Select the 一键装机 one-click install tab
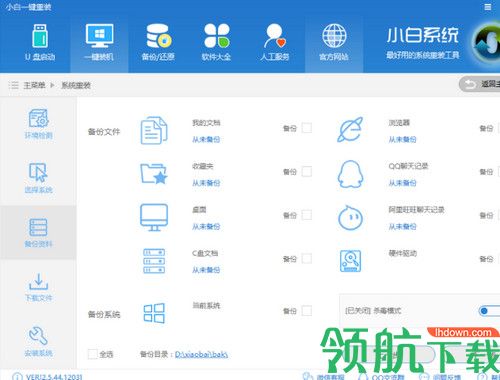The width and height of the screenshot is (500, 380). pos(99,43)
